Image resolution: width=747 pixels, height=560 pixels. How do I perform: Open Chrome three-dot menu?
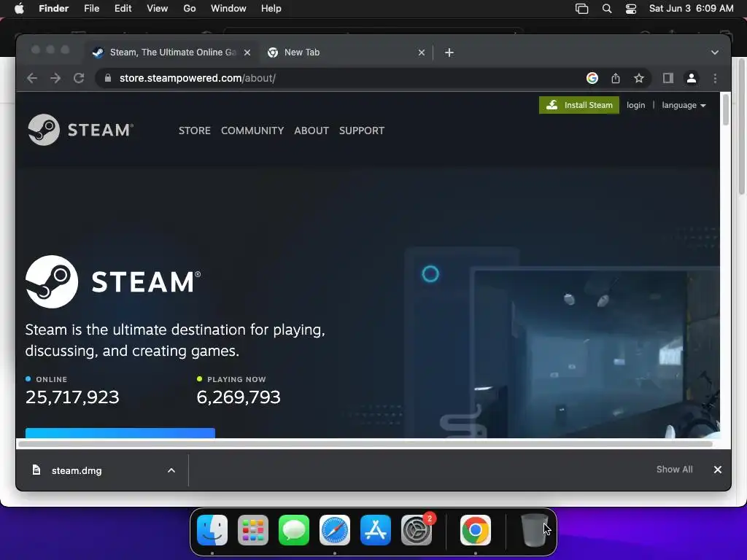[x=715, y=78]
